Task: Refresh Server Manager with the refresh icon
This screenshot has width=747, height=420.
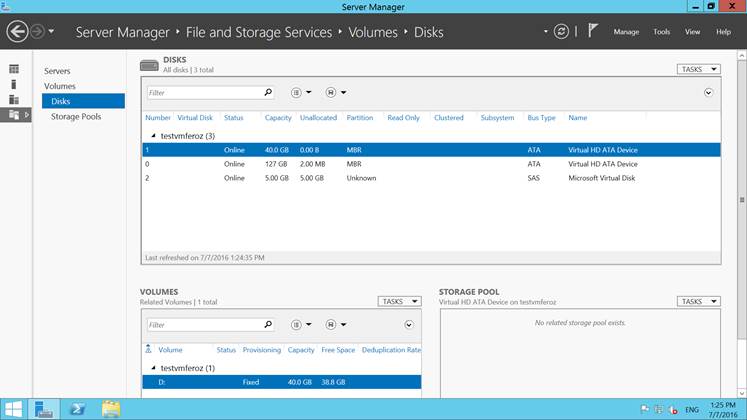Action: (x=562, y=31)
